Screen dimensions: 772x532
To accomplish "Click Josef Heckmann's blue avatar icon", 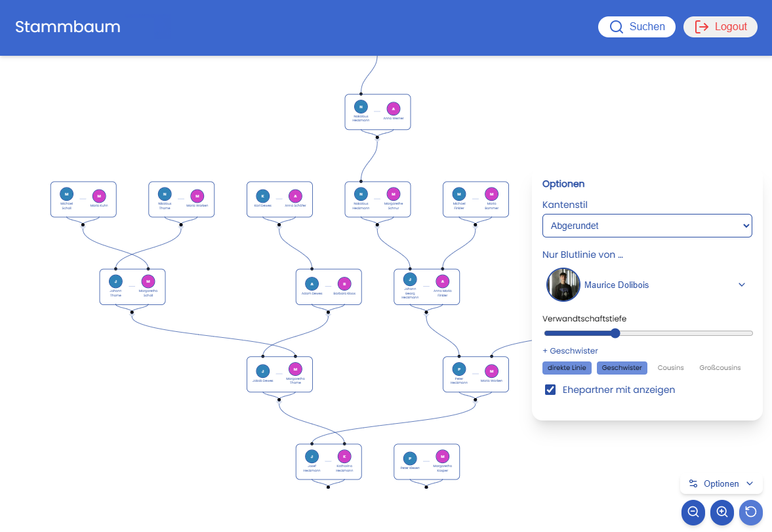I will tap(312, 456).
